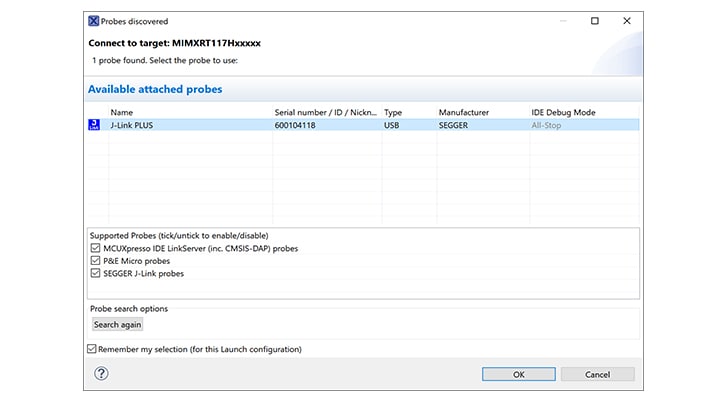Screen dimensions: 720x405
Task: Click the MCUXpresso icon in the title bar
Action: coord(93,21)
